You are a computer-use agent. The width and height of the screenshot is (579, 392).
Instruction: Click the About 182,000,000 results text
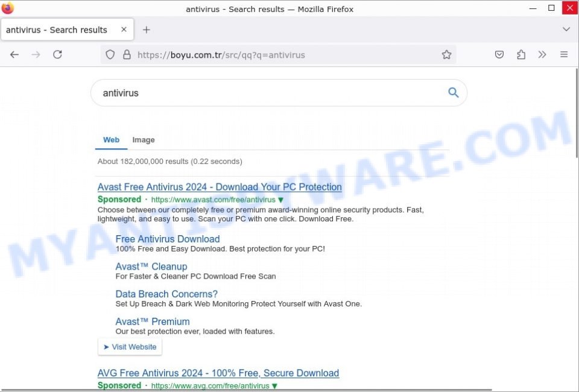click(169, 161)
